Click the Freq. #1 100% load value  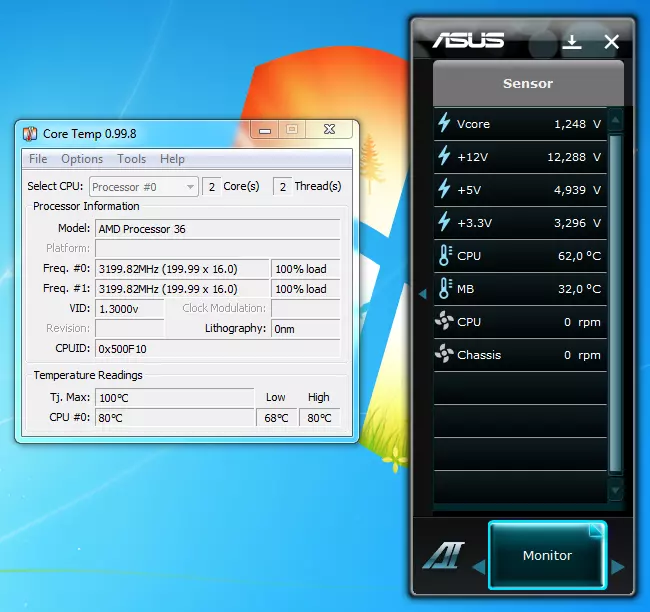point(306,289)
